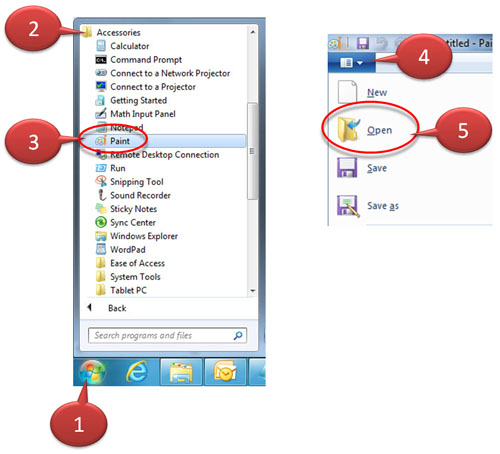
Task: Click the Search programs and files box
Action: pyautogui.click(x=167, y=336)
